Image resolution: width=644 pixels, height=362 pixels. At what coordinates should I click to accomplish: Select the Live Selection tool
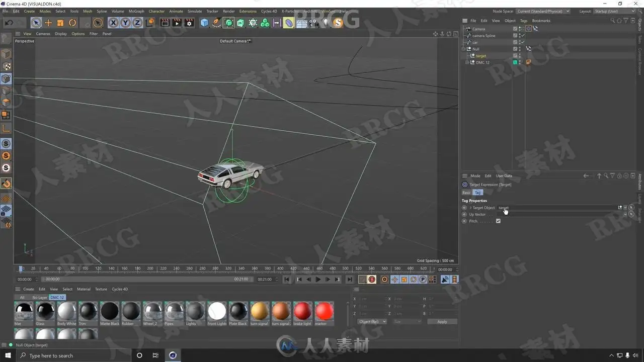coord(36,23)
